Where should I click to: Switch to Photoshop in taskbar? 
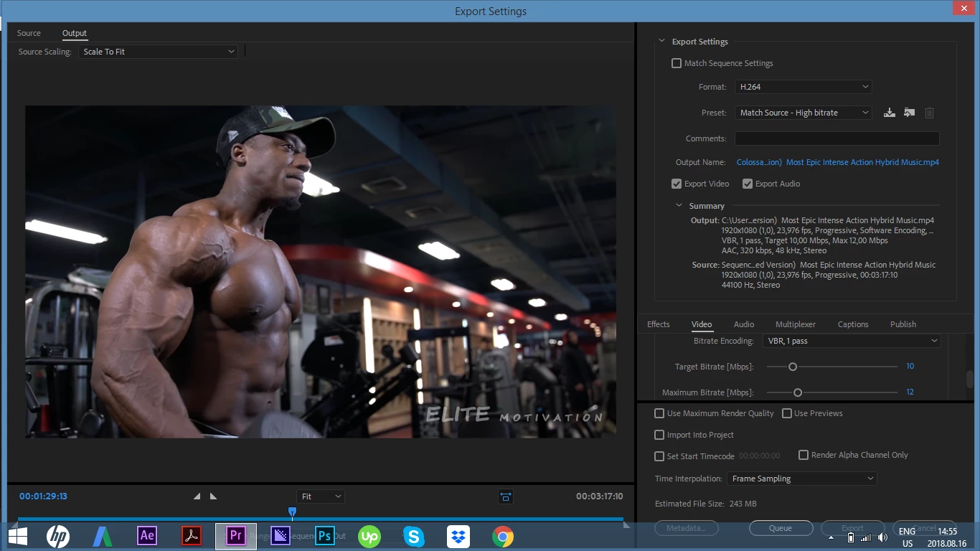click(x=325, y=536)
